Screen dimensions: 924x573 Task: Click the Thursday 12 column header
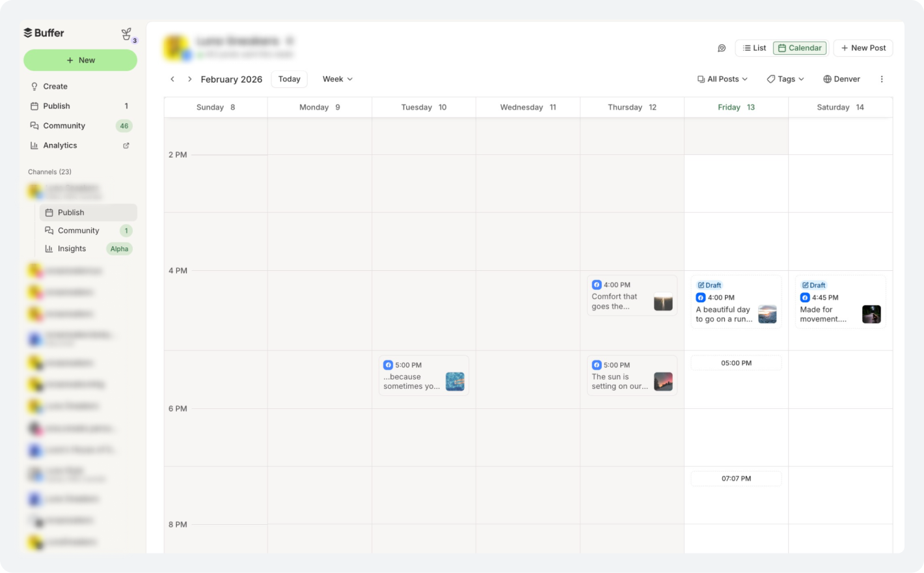[632, 107]
